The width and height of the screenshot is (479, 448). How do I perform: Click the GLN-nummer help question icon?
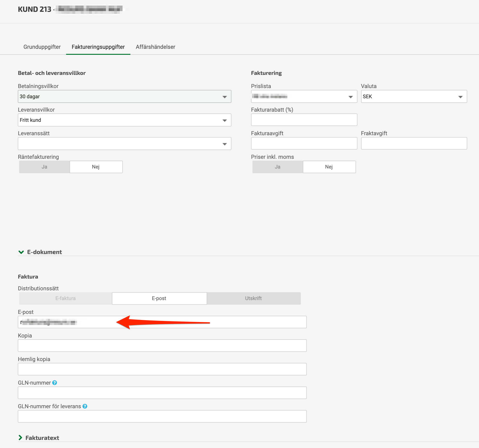(55, 383)
